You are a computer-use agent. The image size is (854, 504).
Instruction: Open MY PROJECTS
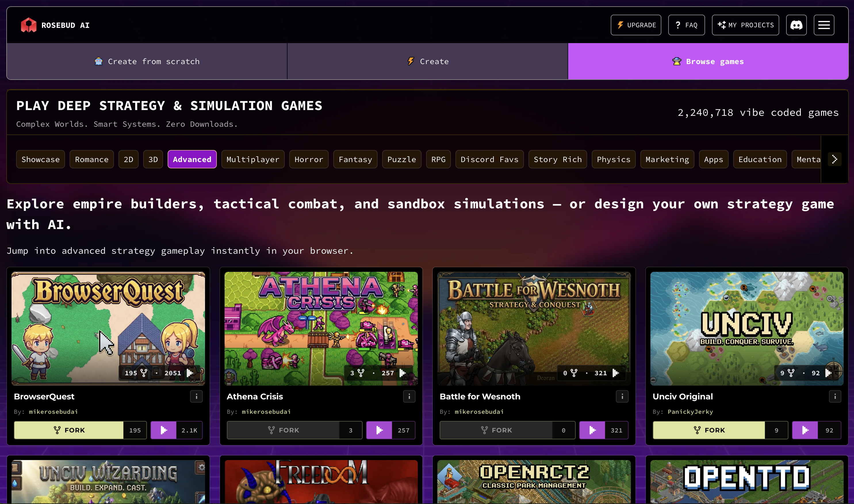745,24
